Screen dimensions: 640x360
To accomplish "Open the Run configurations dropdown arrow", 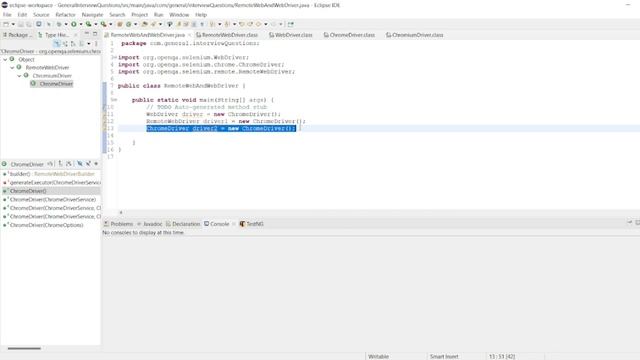I will tap(81, 24).
